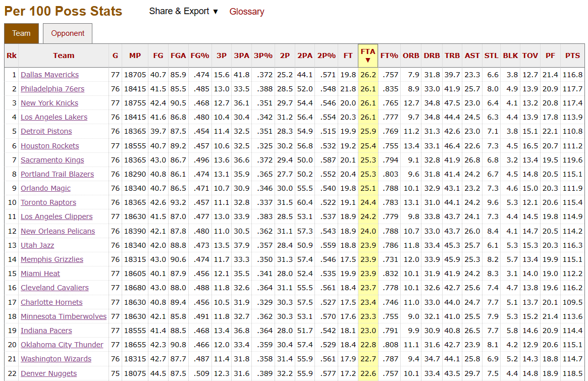588x381 pixels.
Task: Sort table by Rk column header
Action: click(12, 56)
